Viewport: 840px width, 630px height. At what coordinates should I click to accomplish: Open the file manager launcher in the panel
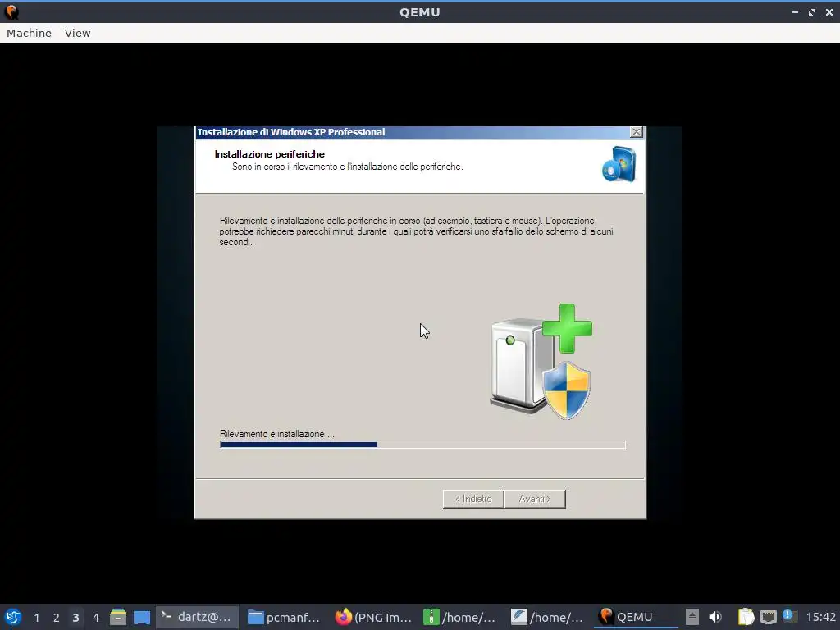click(x=118, y=617)
